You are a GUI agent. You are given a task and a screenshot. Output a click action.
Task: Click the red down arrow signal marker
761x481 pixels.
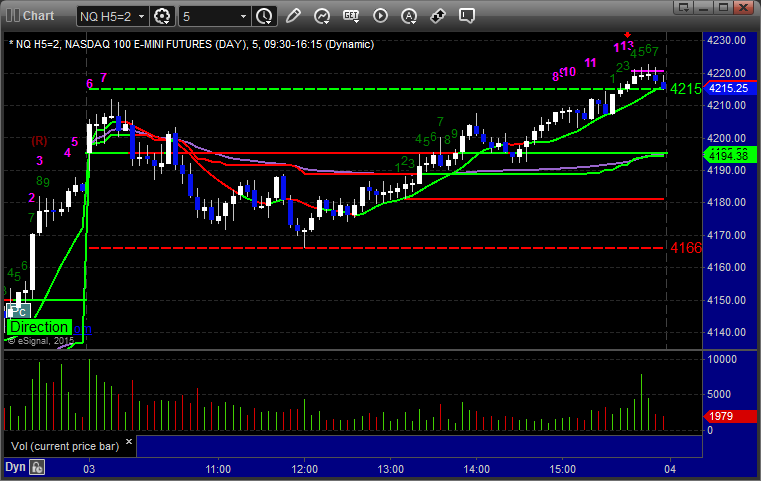[x=628, y=34]
